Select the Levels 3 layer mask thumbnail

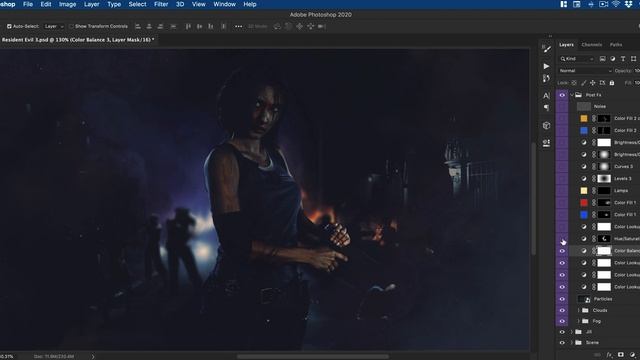[x=604, y=179]
